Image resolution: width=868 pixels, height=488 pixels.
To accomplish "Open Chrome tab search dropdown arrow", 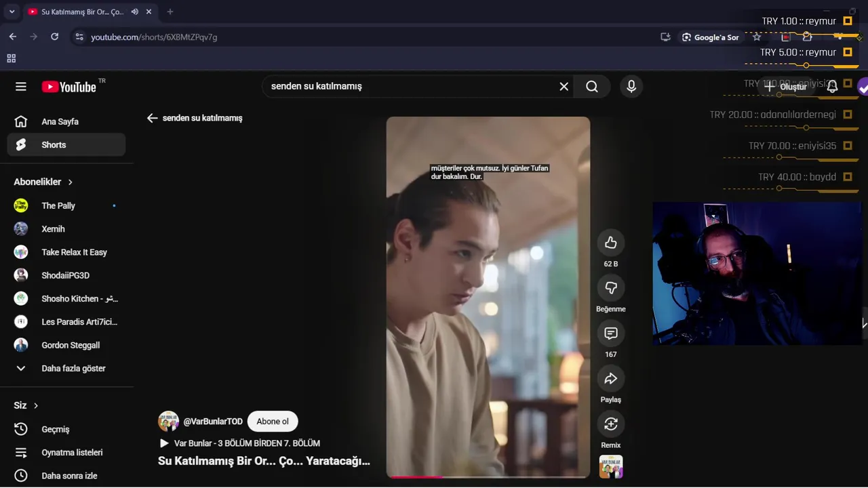I will pyautogui.click(x=12, y=12).
